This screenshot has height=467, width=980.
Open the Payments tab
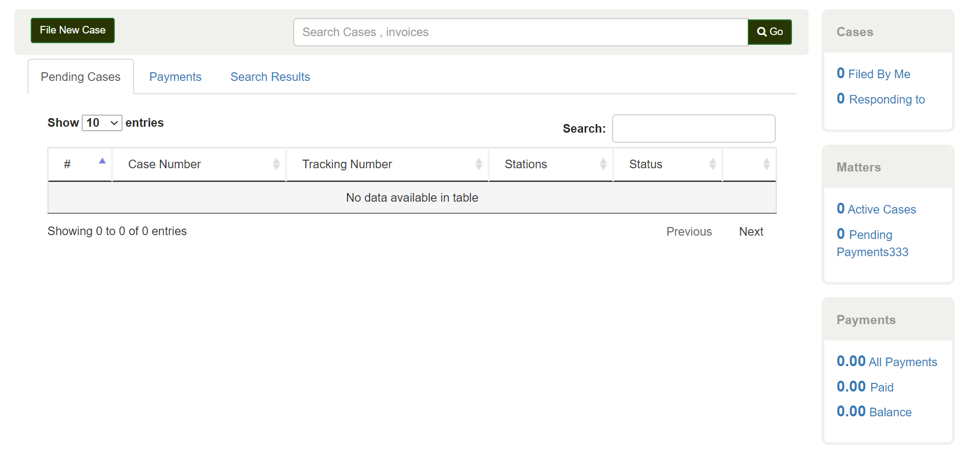coord(175,77)
